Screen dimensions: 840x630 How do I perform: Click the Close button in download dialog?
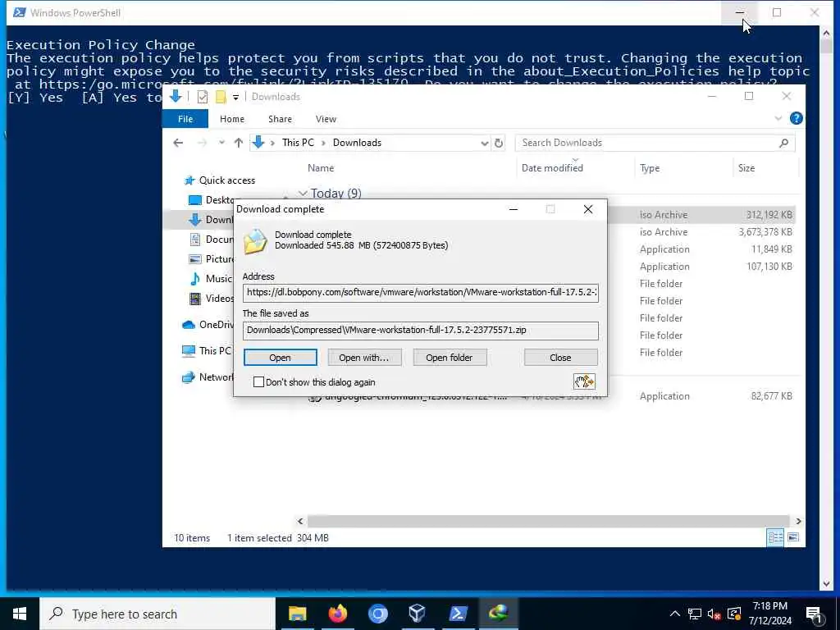(x=560, y=358)
